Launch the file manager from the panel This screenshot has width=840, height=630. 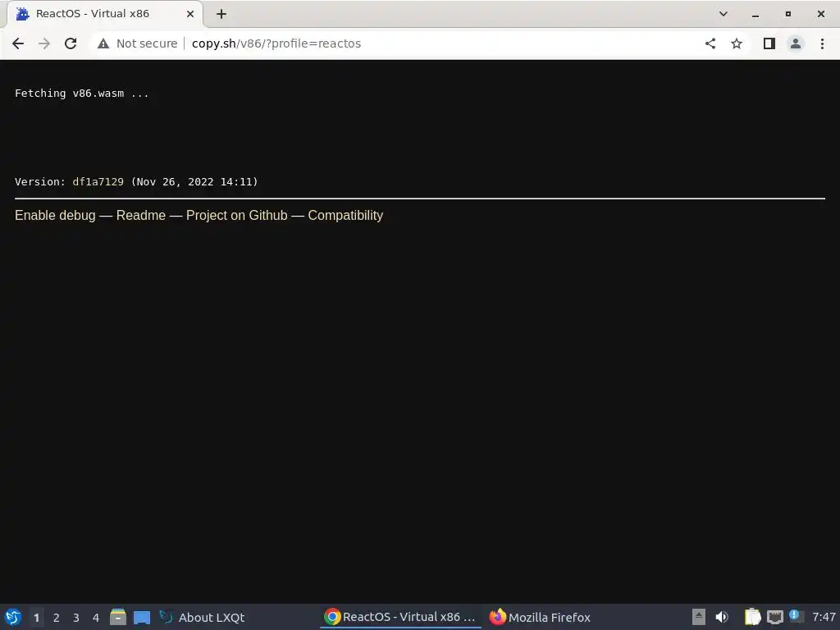click(118, 617)
